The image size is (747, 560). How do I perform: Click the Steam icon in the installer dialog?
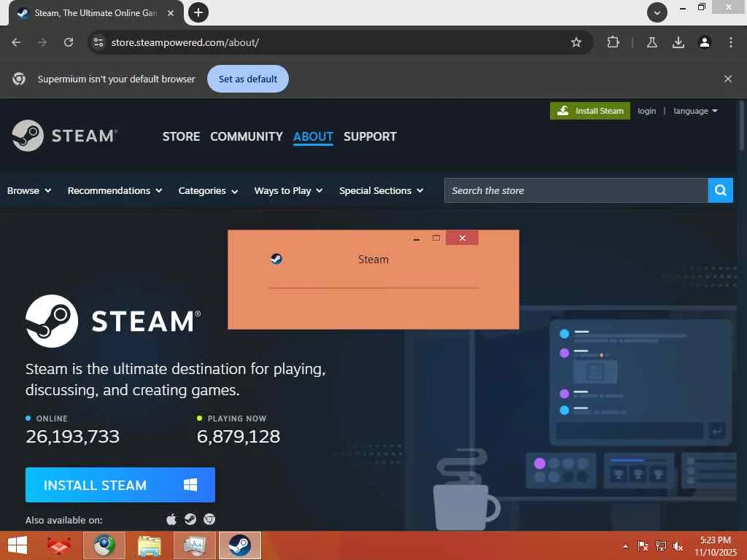[x=276, y=259]
